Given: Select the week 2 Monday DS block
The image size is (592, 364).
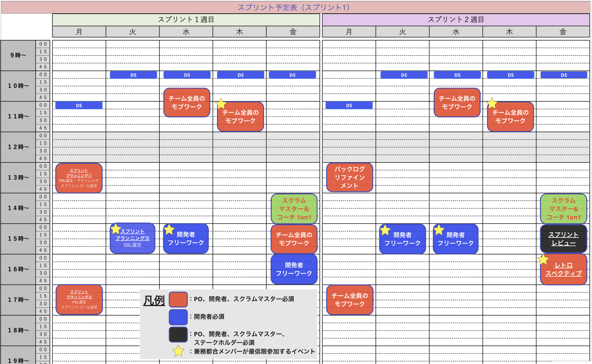Looking at the screenshot, I should 349,105.
